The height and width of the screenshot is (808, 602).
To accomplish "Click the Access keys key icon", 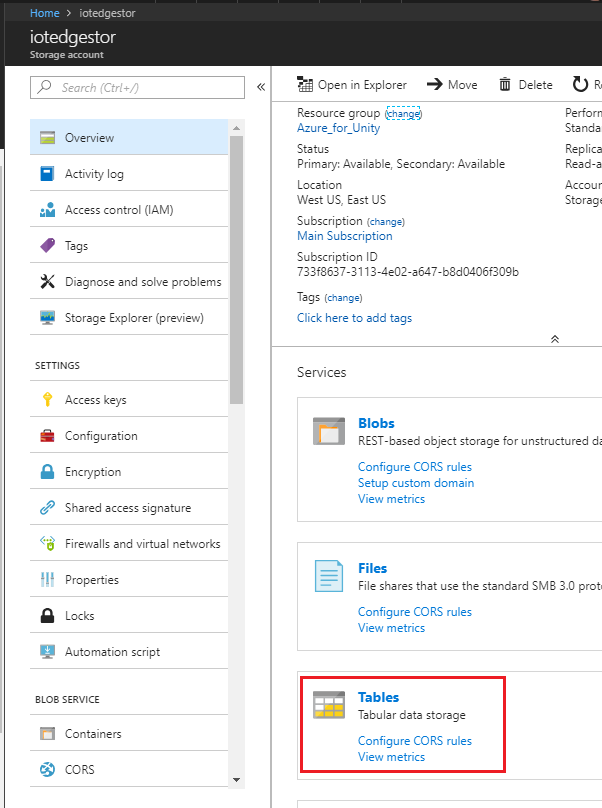I will [47, 399].
